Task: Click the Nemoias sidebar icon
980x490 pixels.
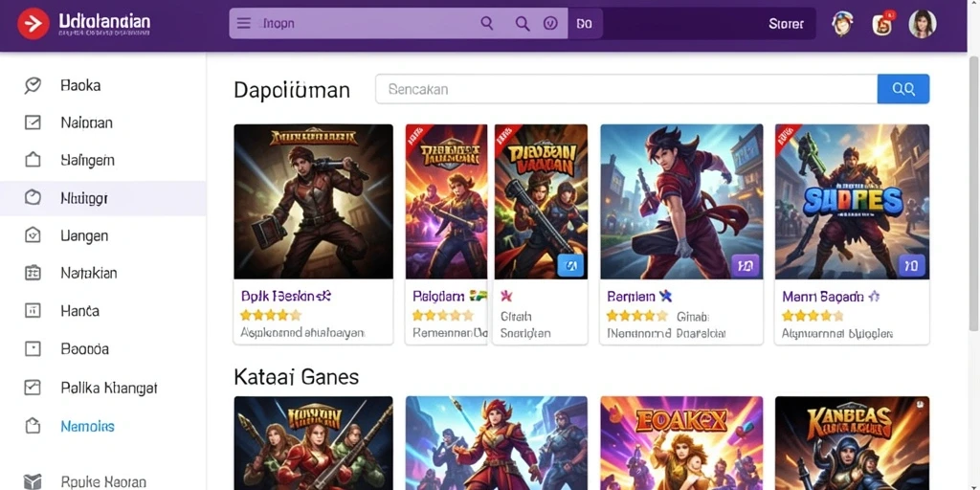Action: tap(33, 426)
